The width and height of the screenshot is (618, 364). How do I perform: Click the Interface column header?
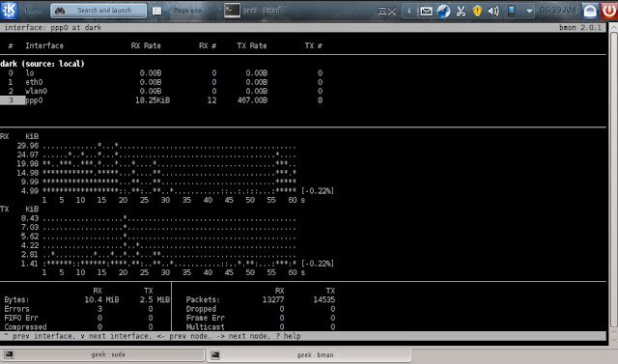[x=44, y=45]
